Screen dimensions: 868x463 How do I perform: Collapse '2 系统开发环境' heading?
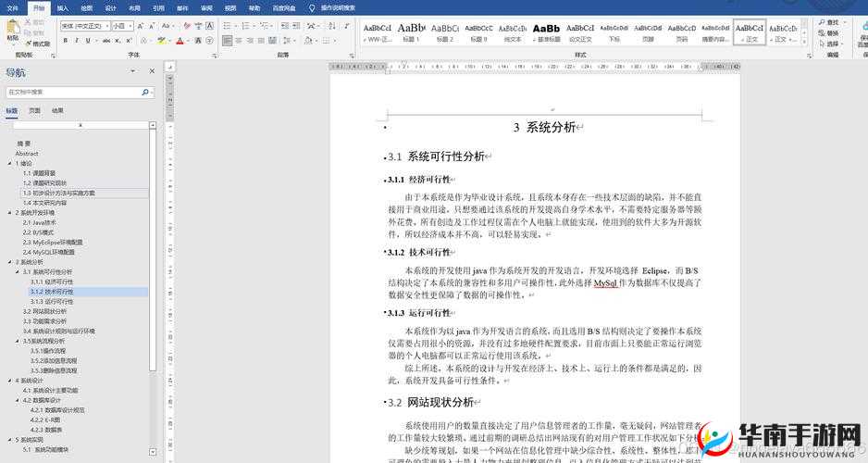point(10,213)
